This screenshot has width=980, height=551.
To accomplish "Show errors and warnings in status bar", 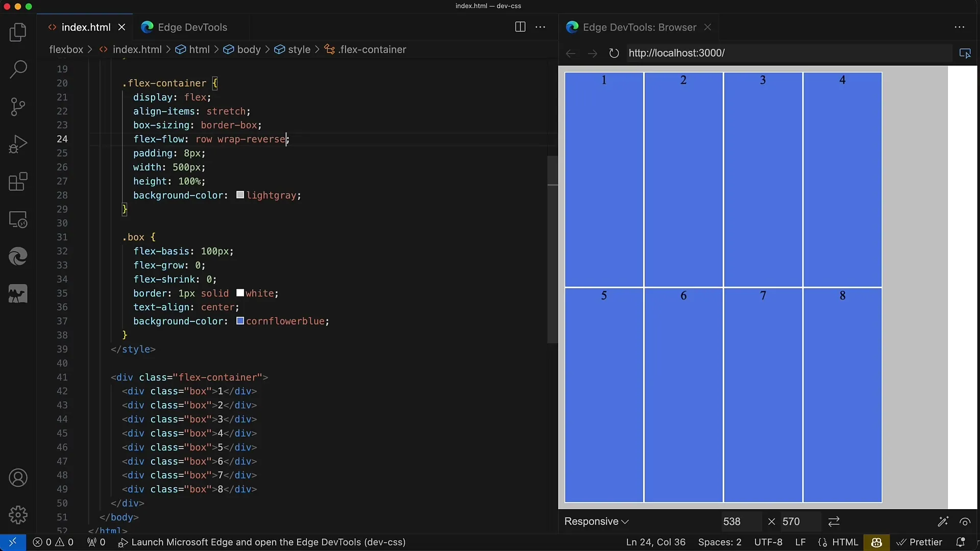I will (x=53, y=542).
